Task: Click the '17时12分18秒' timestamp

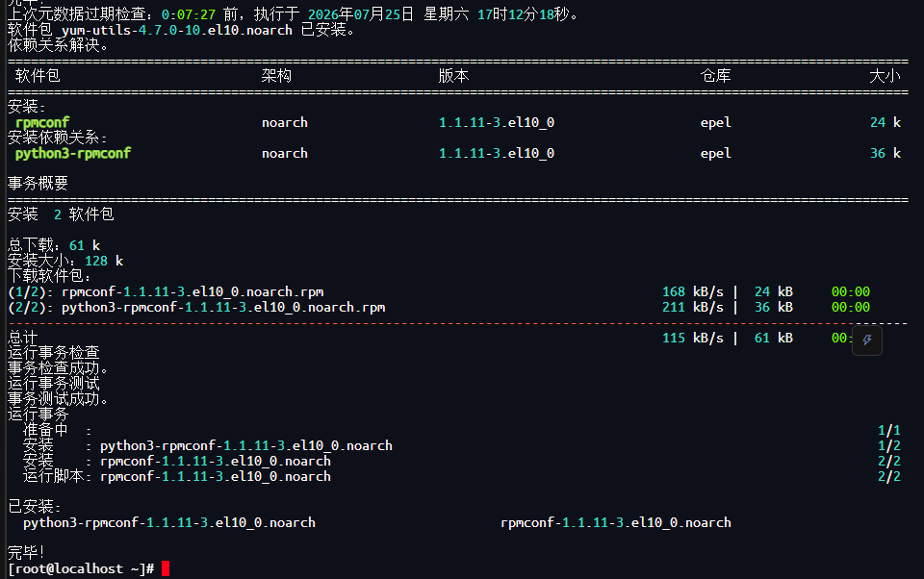Action: tap(524, 14)
